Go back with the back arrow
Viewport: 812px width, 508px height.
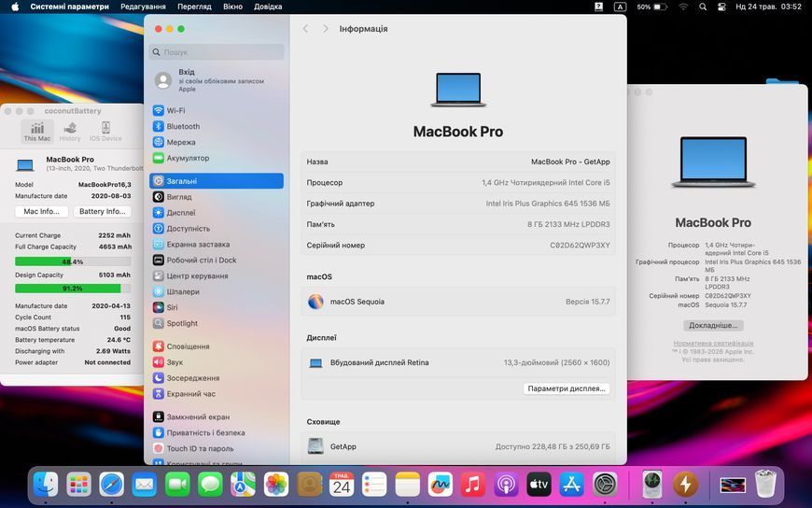coord(305,29)
